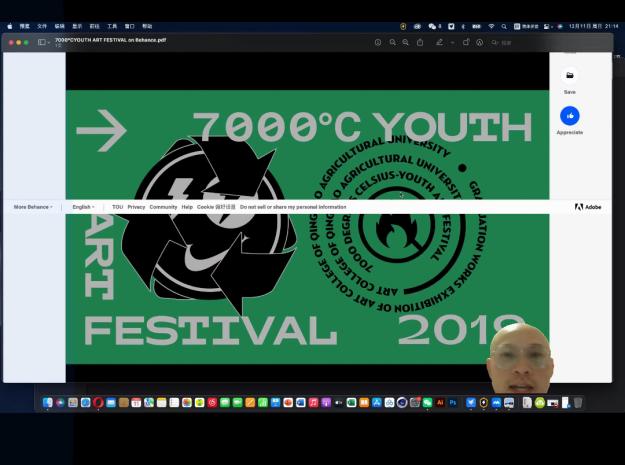Screen dimensions: 625x465
Task: Click Do not sell or share link
Action: click(293, 207)
